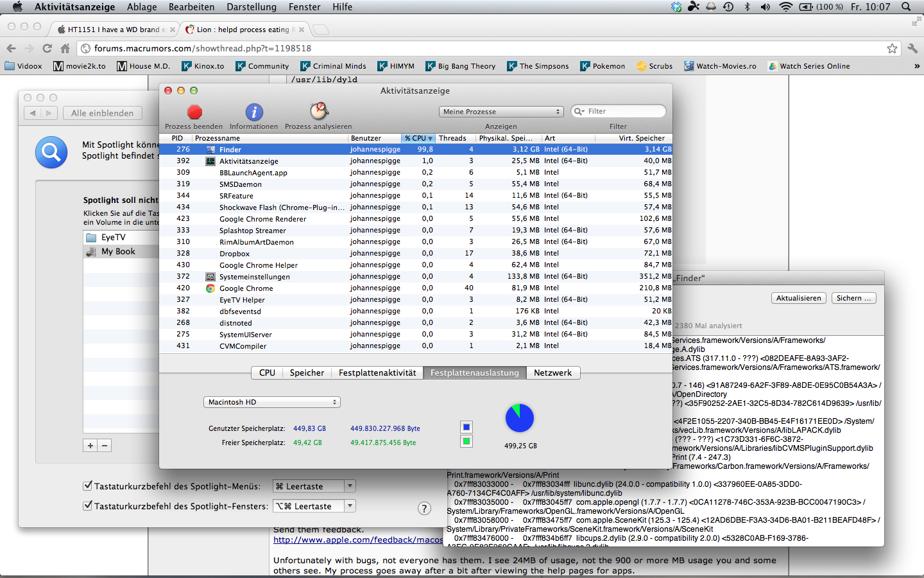
Task: Open the Kinox.to bookmark
Action: tap(203, 66)
